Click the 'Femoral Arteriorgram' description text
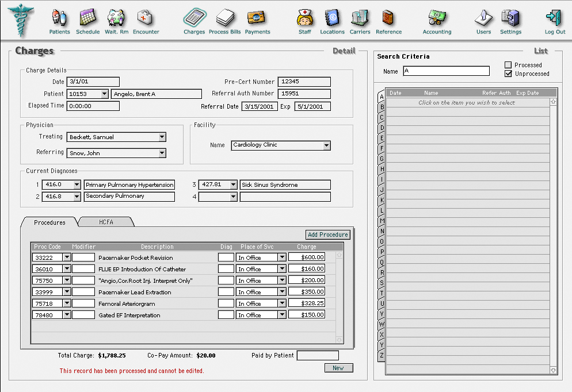 tap(127, 303)
